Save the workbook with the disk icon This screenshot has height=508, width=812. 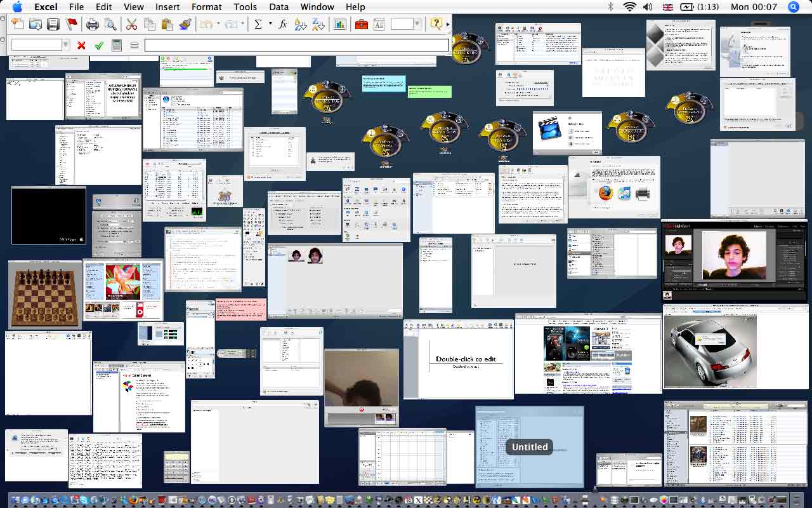(x=53, y=24)
